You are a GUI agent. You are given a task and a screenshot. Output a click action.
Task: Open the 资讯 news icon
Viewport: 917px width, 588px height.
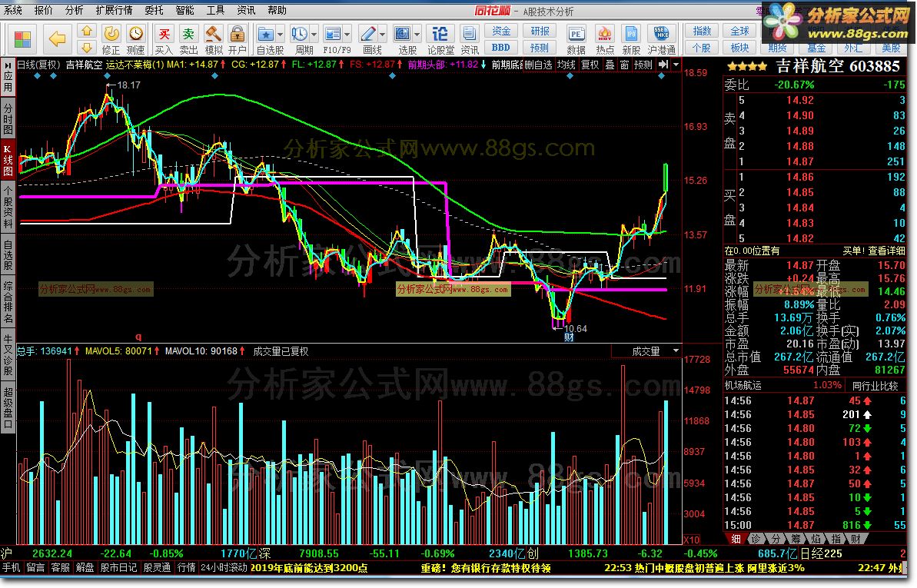click(x=469, y=34)
